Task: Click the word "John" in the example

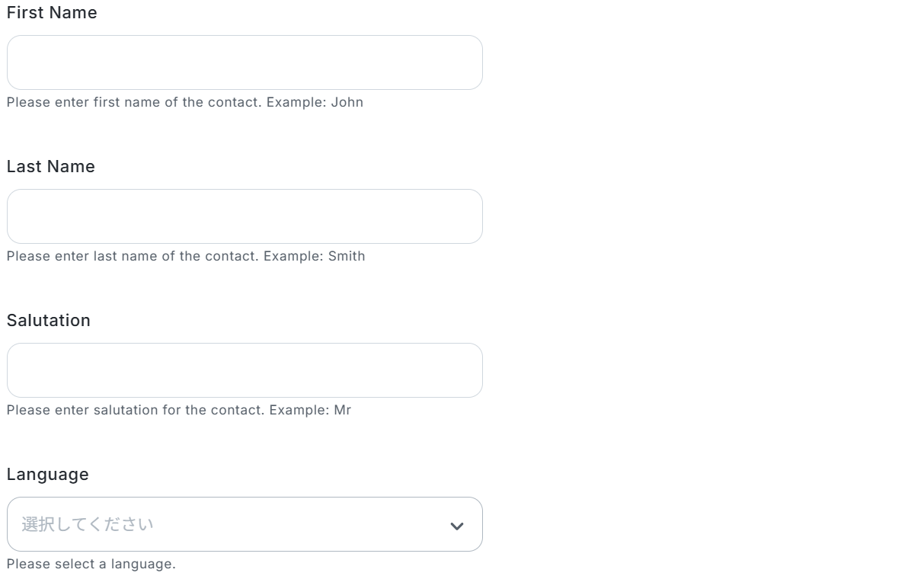Action: tap(347, 102)
